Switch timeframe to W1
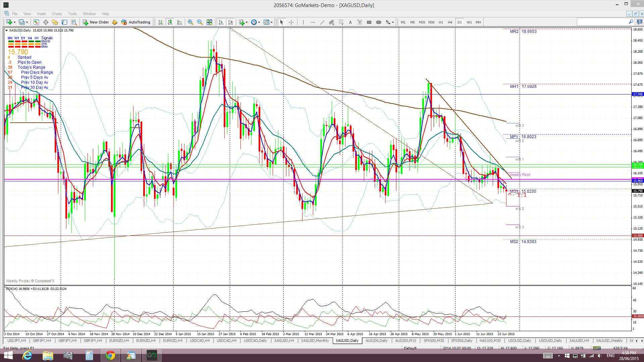Viewport: 644px width, 362px height. click(x=469, y=22)
